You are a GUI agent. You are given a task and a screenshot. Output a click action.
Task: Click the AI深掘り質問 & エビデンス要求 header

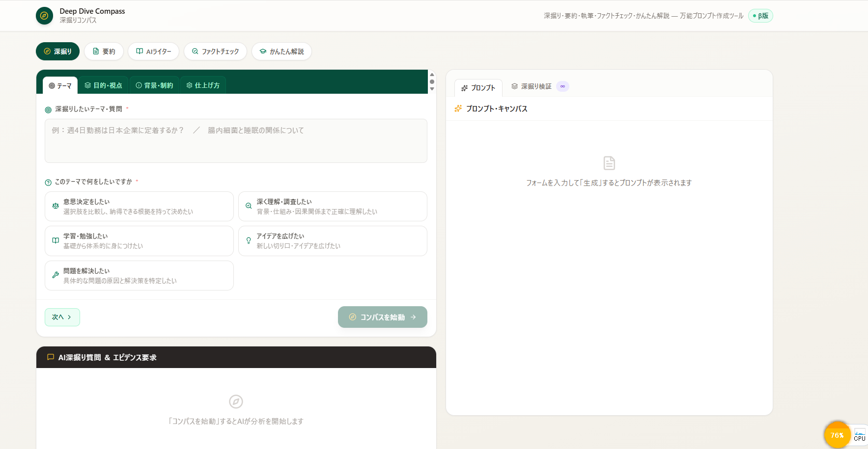(x=236, y=357)
